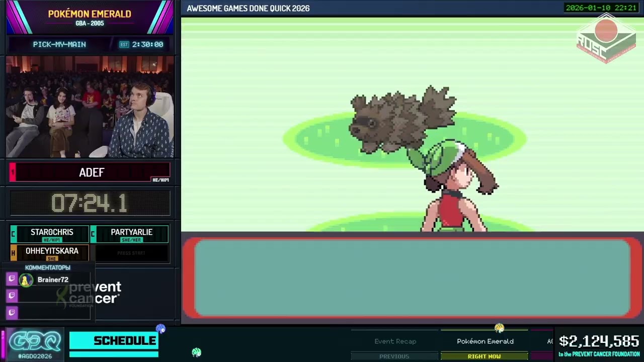644x362 pixels.
Task: Select the RIGHT NOW schedule tab
Action: [484, 356]
